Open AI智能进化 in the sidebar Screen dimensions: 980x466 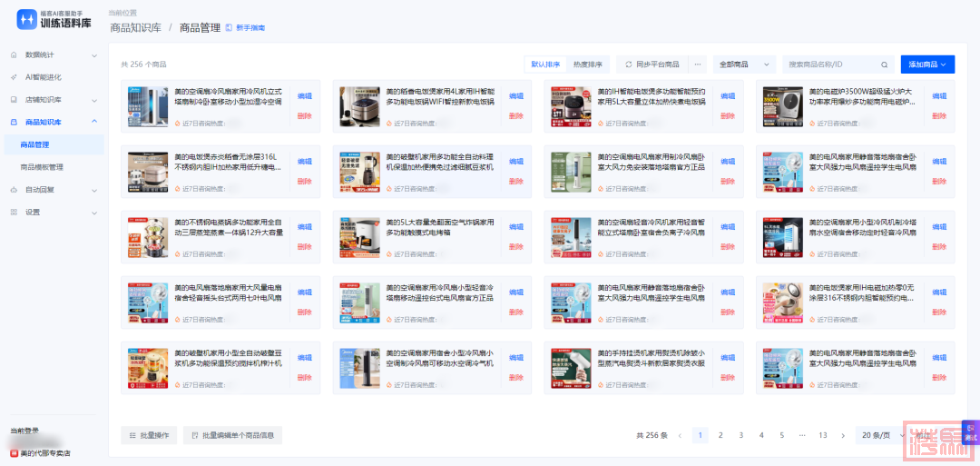click(x=44, y=77)
